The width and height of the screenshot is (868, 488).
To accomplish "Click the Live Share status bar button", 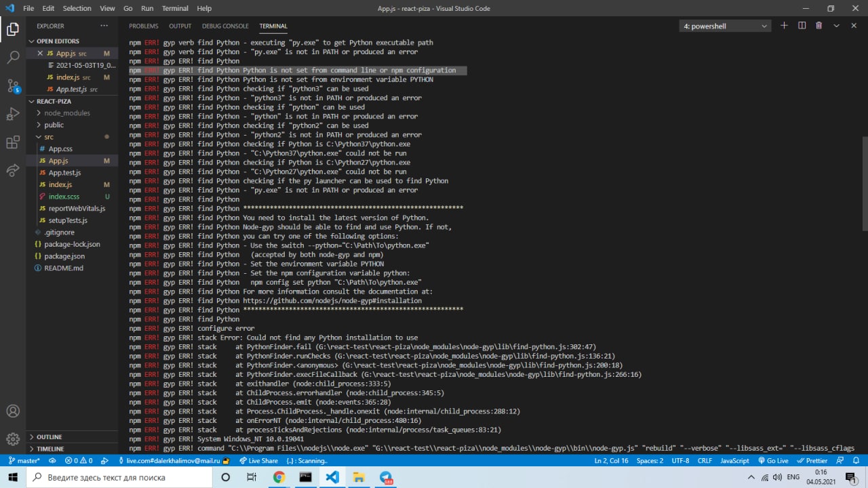I will click(258, 461).
